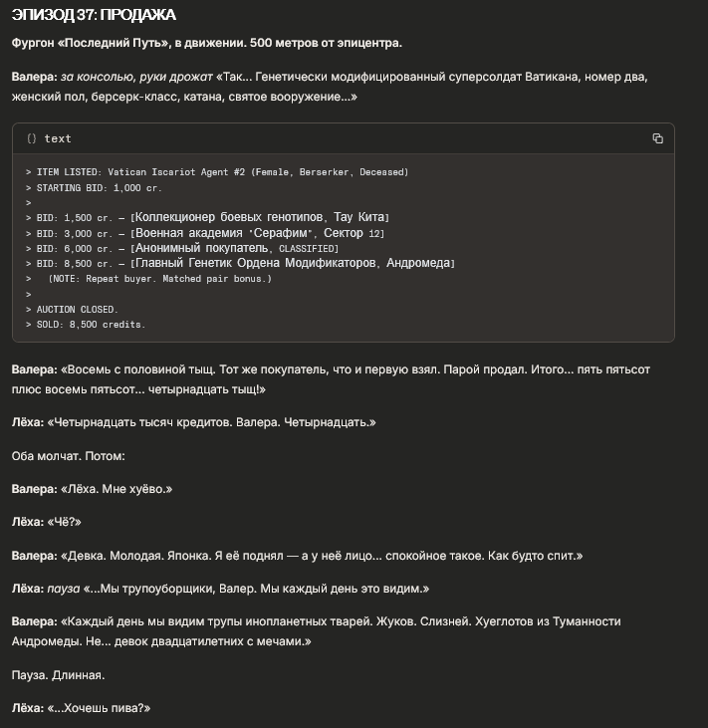Click the 'text' language label
Viewport: 708px width, 728px height.
pos(58,138)
